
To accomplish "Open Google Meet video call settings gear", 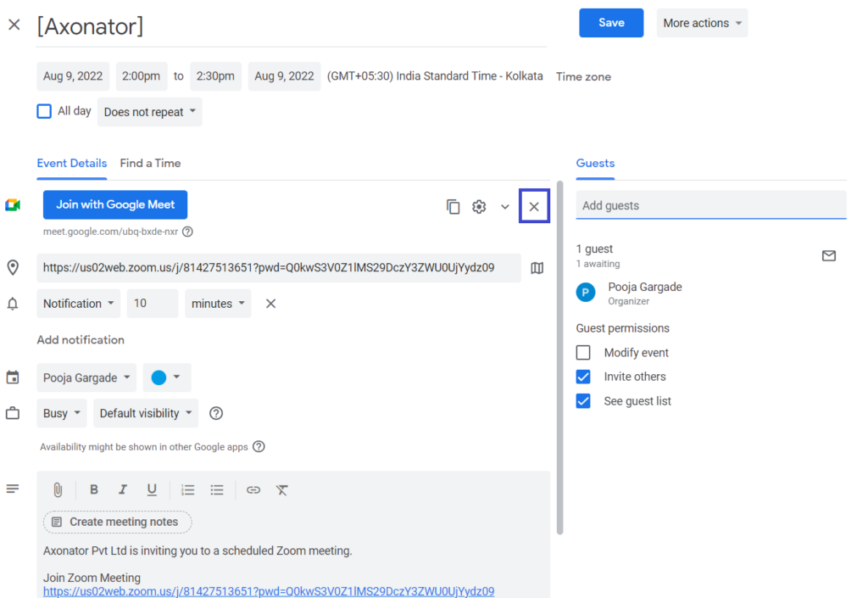I will (x=479, y=206).
